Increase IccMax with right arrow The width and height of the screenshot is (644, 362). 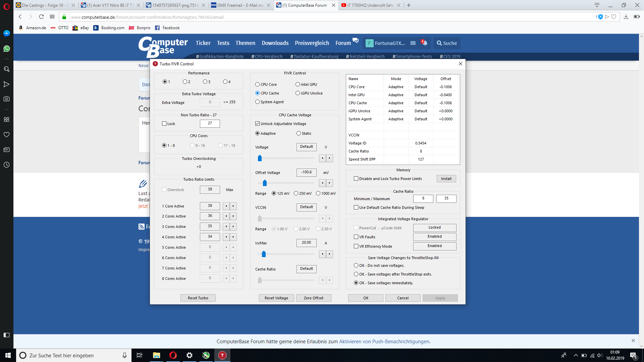point(330,254)
